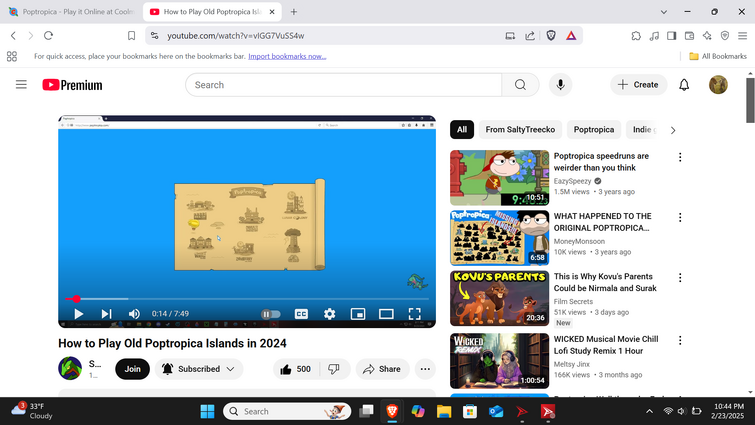This screenshot has width=755, height=425.
Task: Share the video
Action: click(x=382, y=369)
